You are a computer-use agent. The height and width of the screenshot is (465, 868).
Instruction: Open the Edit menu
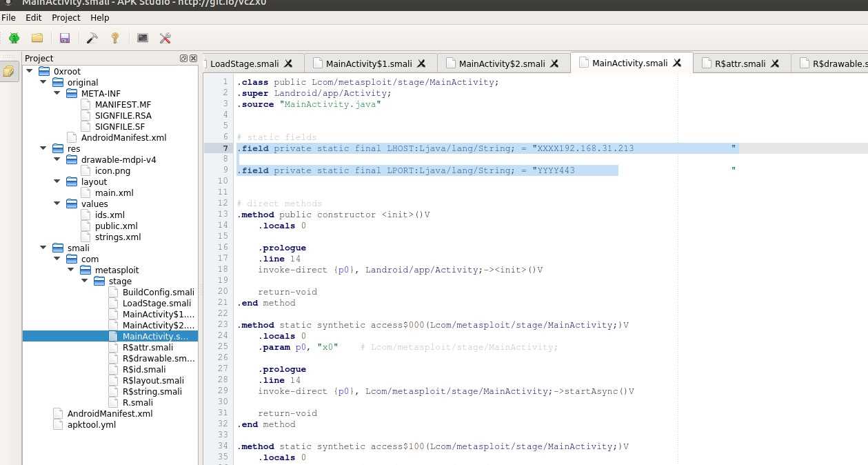[x=33, y=17]
